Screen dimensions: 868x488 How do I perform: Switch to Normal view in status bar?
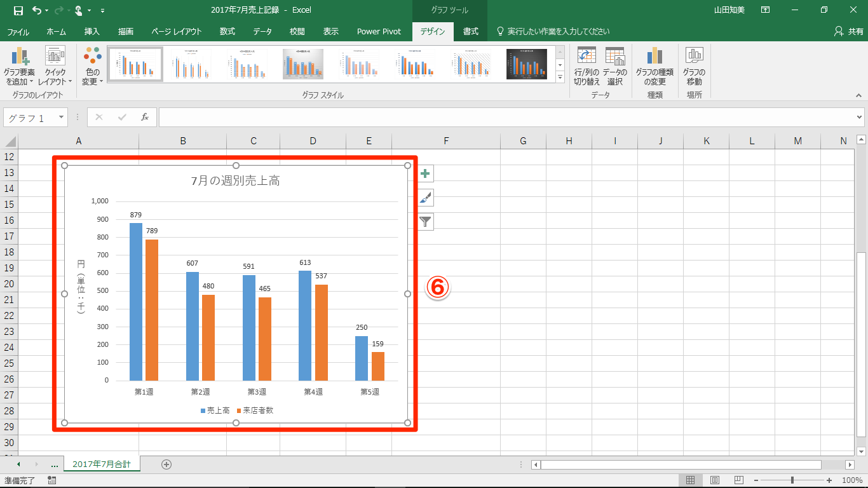pos(691,480)
